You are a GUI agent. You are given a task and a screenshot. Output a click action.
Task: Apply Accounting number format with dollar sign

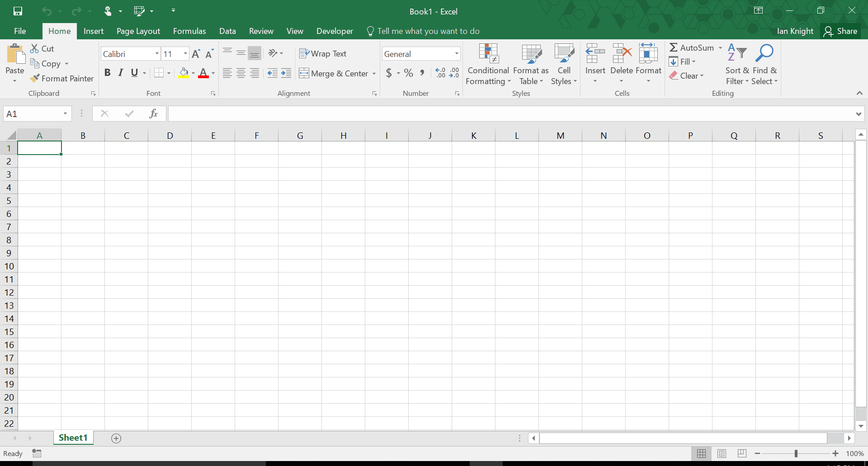pyautogui.click(x=389, y=73)
